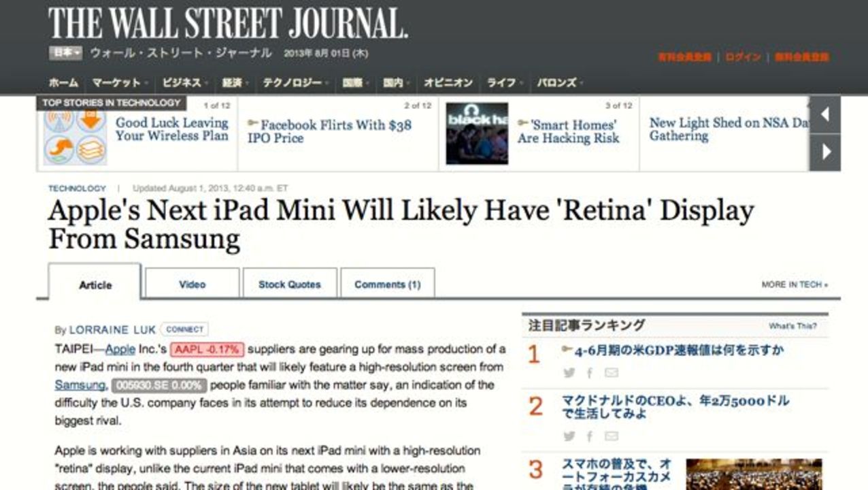Open 'Smart Homes Are Hacking Risk' story
The width and height of the screenshot is (868, 490).
pyautogui.click(x=569, y=131)
